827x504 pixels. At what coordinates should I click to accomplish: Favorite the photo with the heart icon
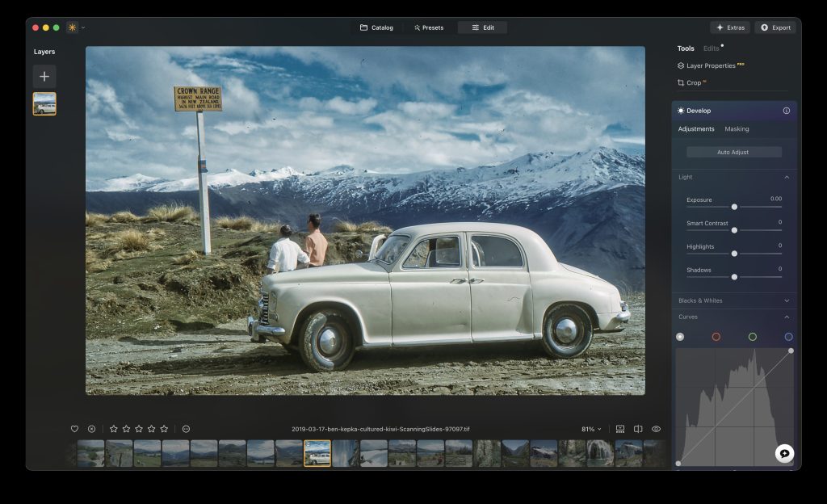click(73, 428)
